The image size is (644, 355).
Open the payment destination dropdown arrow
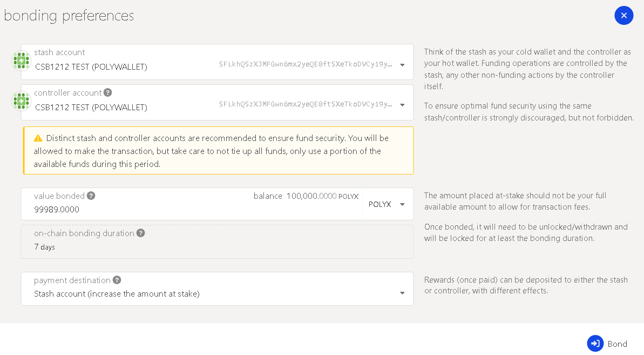[403, 293]
